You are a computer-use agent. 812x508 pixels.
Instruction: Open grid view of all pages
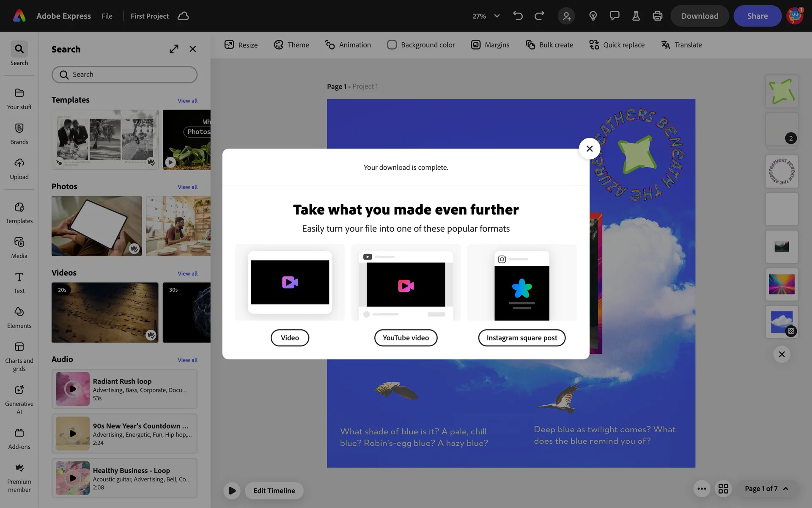tap(723, 489)
